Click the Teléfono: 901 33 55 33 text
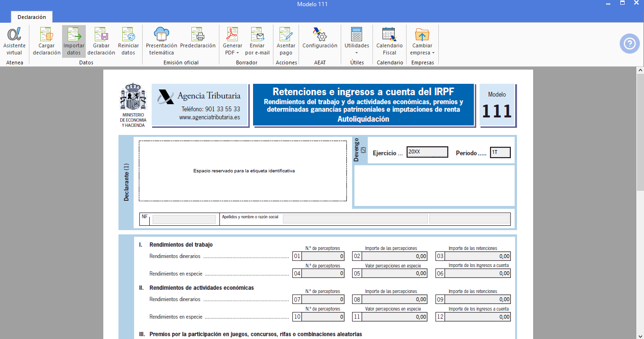The image size is (644, 339). click(211, 109)
